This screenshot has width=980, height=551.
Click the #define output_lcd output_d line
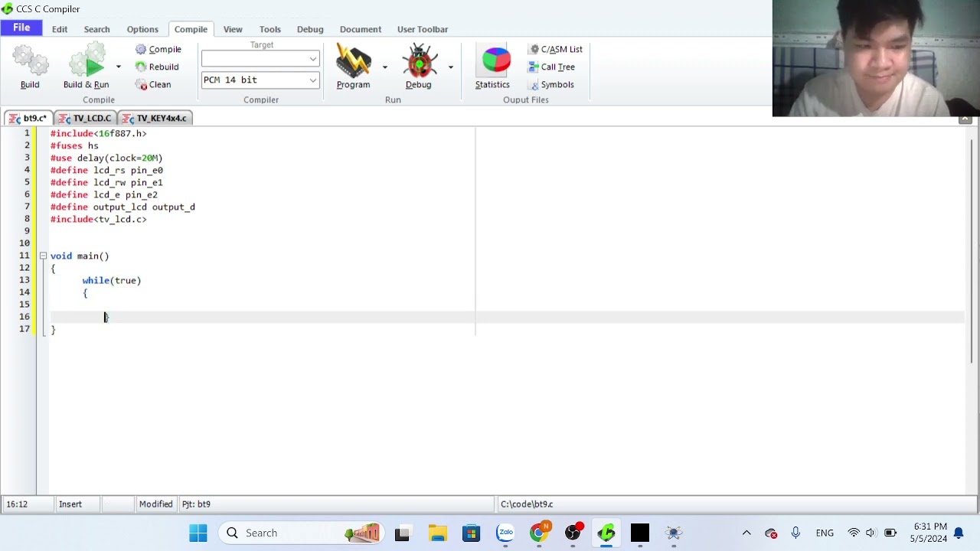[122, 207]
